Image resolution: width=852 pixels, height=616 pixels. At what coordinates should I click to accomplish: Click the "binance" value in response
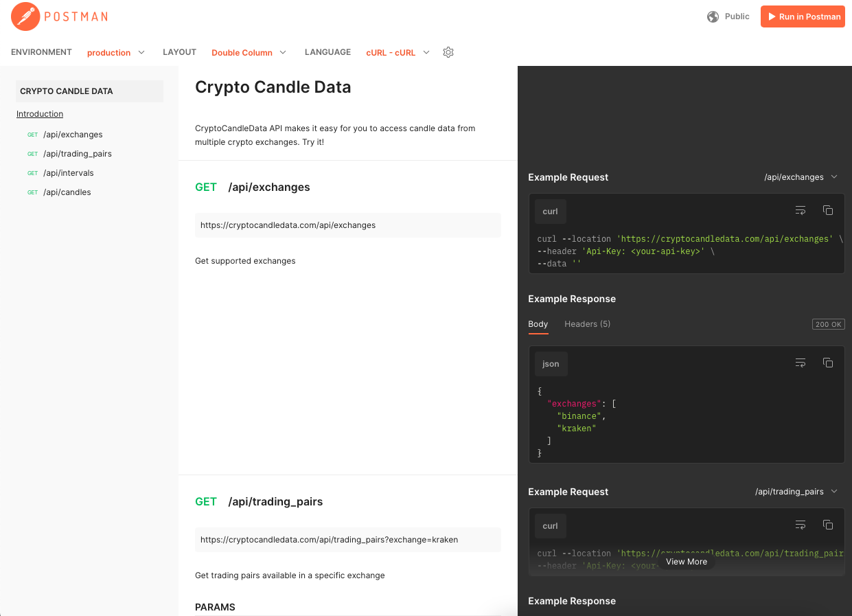580,416
